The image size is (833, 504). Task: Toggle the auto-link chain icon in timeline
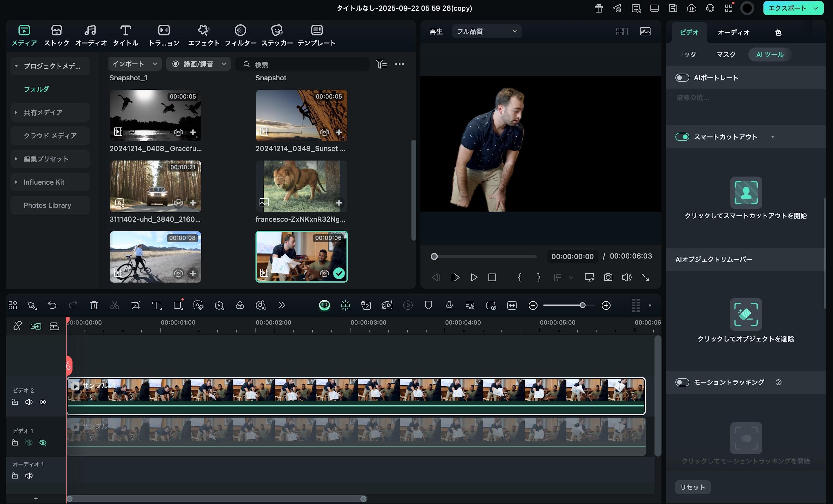[36, 326]
